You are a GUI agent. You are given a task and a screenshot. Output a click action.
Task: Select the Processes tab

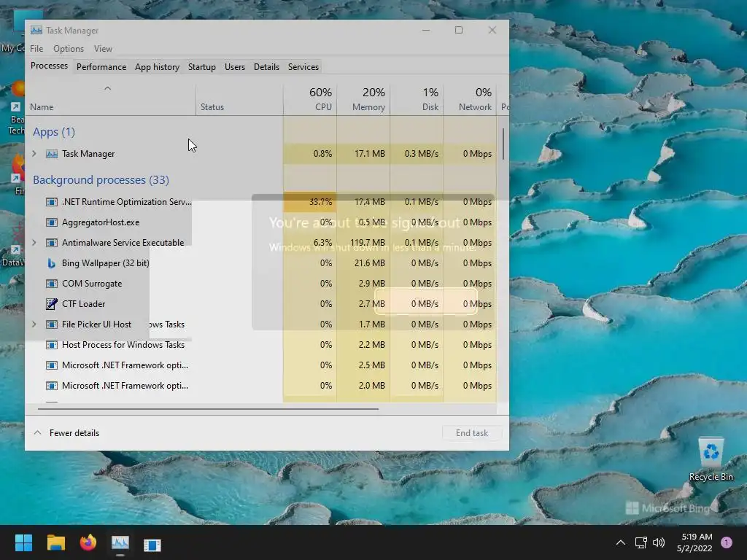tap(49, 66)
